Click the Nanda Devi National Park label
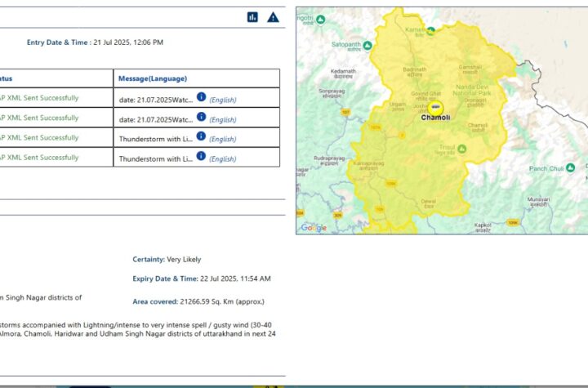 coord(472,90)
